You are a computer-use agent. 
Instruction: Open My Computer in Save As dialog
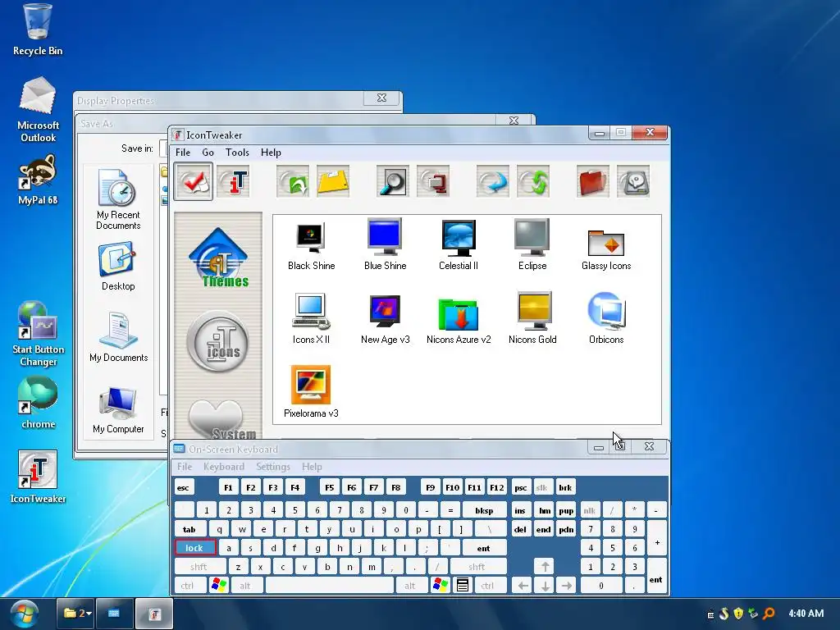[118, 410]
